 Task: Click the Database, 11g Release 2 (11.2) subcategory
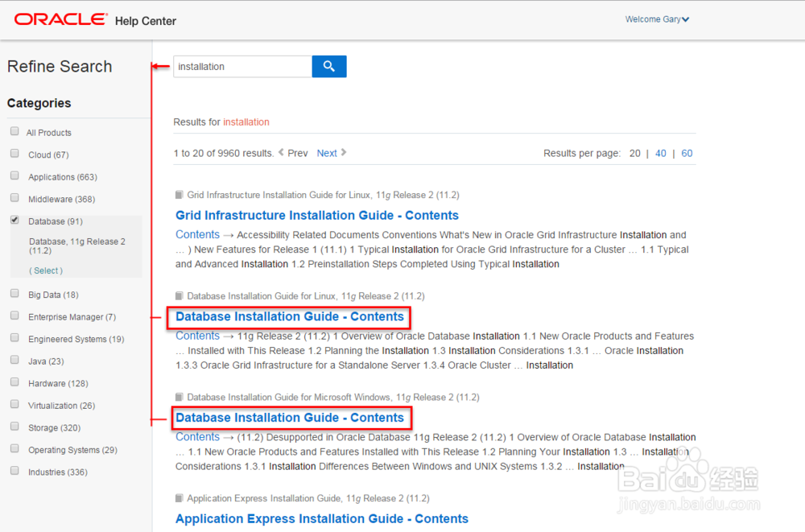[77, 246]
